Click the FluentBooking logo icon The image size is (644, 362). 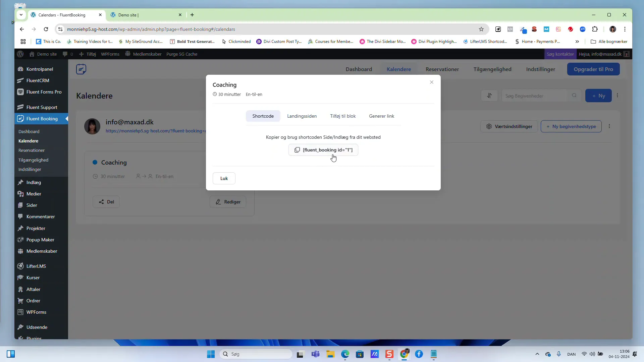pyautogui.click(x=81, y=69)
